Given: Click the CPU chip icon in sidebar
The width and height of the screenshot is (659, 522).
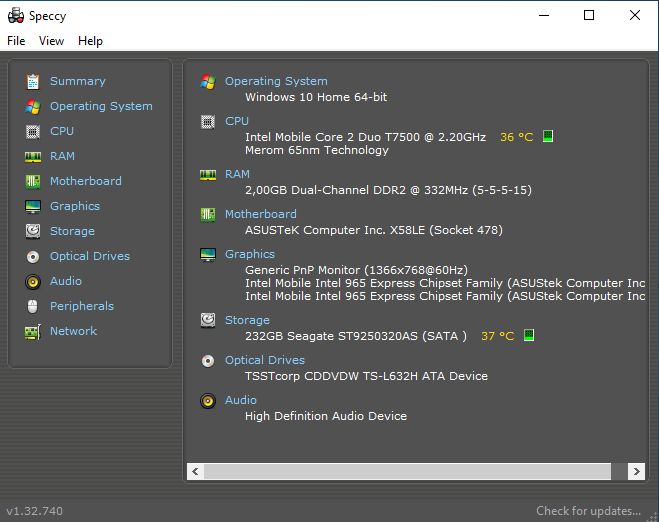Looking at the screenshot, I should 33,132.
